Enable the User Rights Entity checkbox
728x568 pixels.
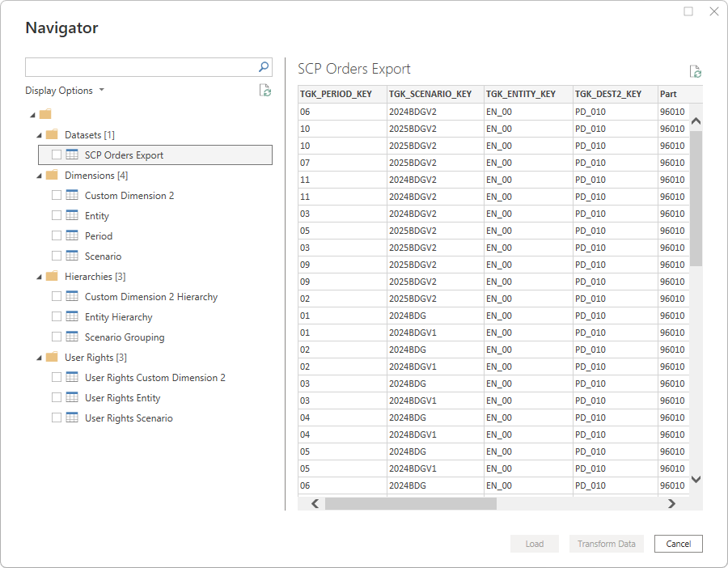pos(56,398)
